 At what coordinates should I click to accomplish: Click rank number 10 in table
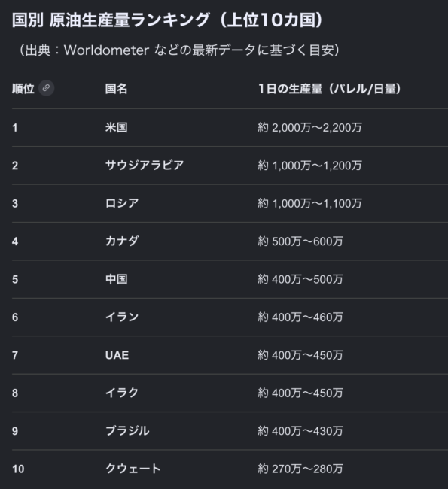tap(18, 469)
